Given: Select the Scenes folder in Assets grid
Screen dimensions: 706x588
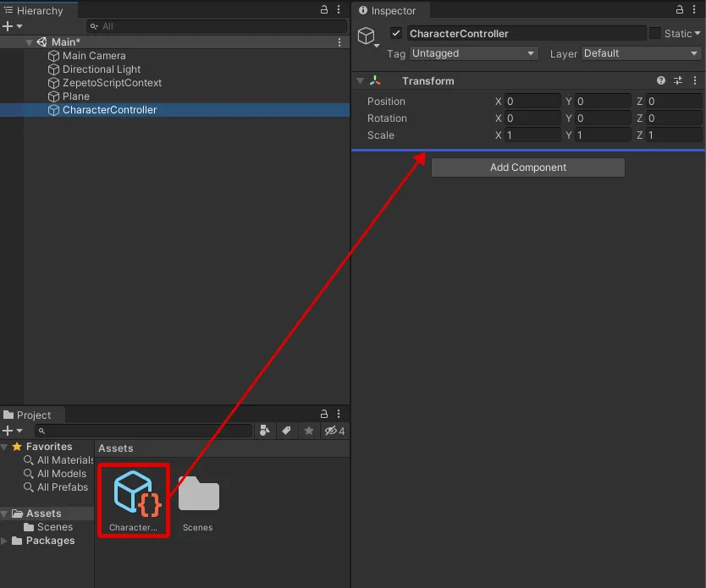Looking at the screenshot, I should [x=198, y=503].
